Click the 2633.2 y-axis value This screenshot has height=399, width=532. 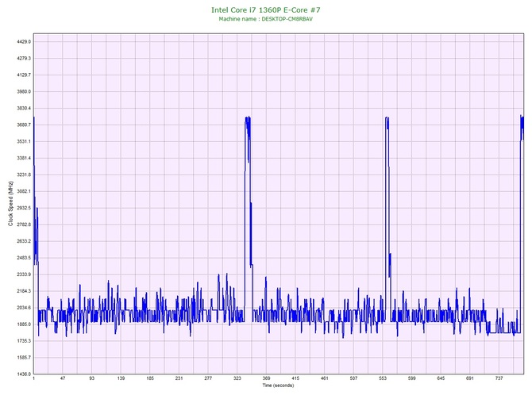point(24,241)
